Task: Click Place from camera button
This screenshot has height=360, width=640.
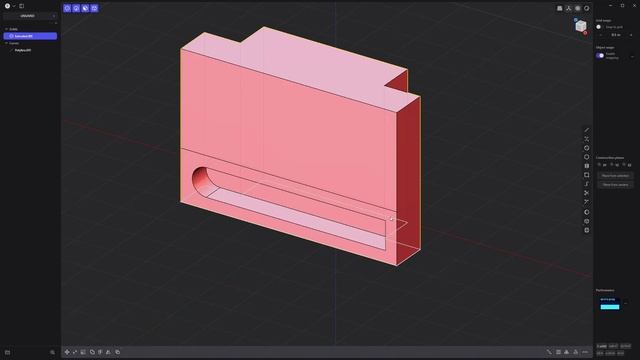Action: coord(615,185)
